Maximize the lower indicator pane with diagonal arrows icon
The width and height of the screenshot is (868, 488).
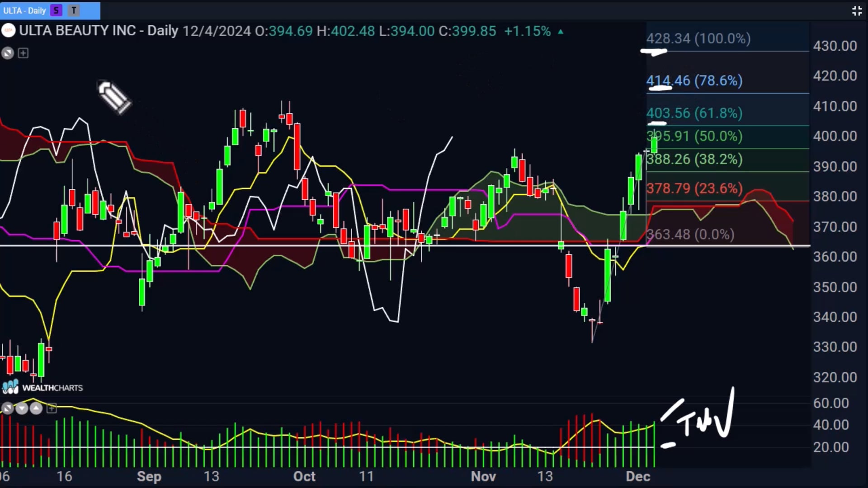pyautogui.click(x=7, y=408)
